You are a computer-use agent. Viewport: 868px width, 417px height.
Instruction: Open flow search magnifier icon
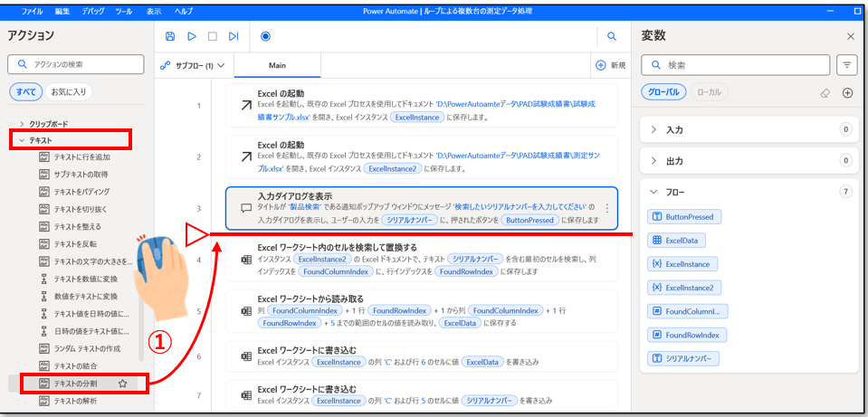click(612, 36)
